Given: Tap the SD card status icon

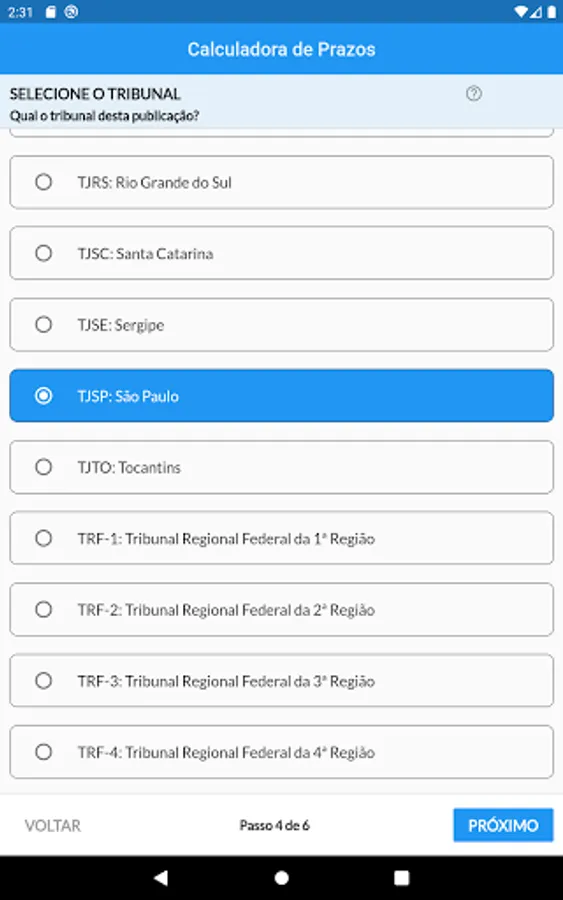Looking at the screenshot, I should point(51,11).
